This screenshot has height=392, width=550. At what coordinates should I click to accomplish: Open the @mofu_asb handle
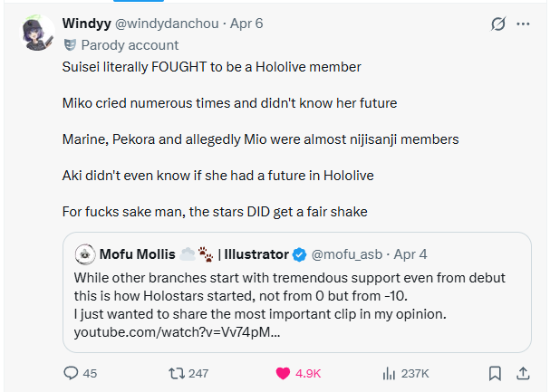(x=346, y=254)
